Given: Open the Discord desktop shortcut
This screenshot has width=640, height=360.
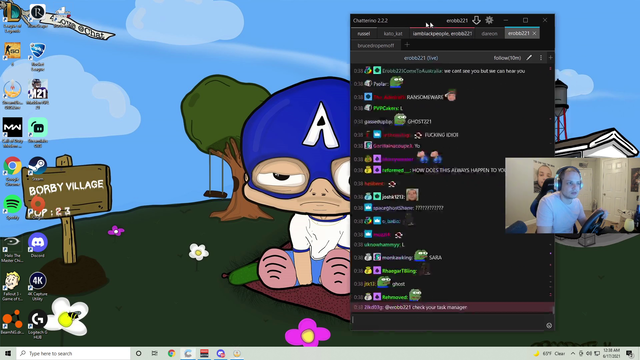Looking at the screenshot, I should pyautogui.click(x=38, y=245).
